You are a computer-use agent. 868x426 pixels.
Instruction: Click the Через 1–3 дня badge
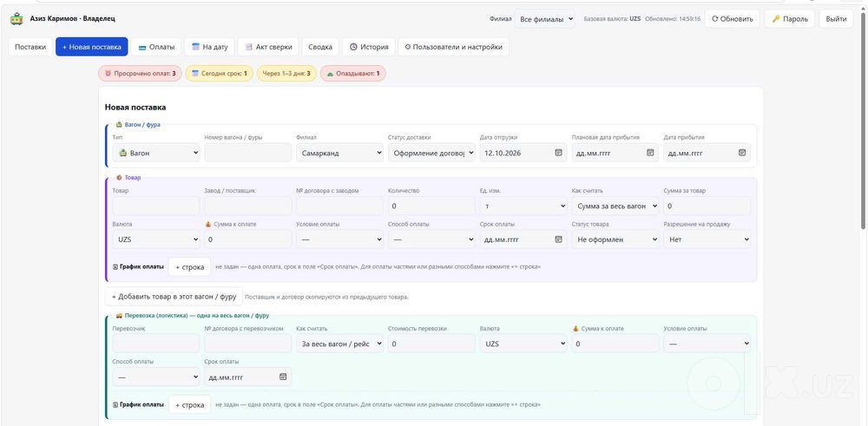(x=286, y=73)
